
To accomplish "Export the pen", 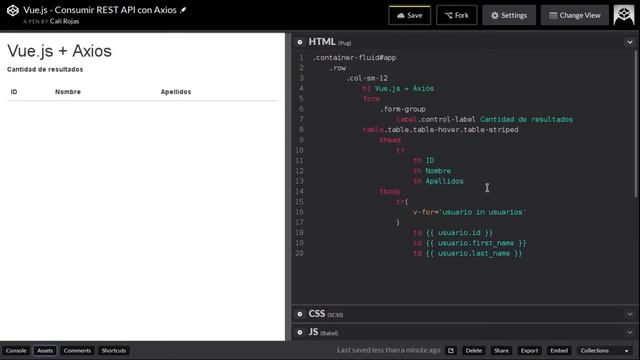I will point(529,351).
